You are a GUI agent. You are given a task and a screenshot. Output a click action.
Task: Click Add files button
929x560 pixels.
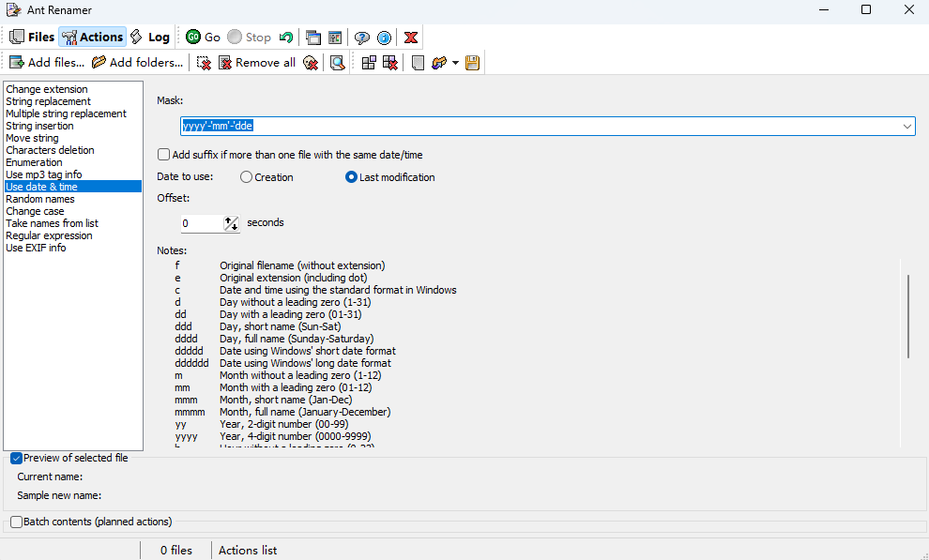point(47,63)
